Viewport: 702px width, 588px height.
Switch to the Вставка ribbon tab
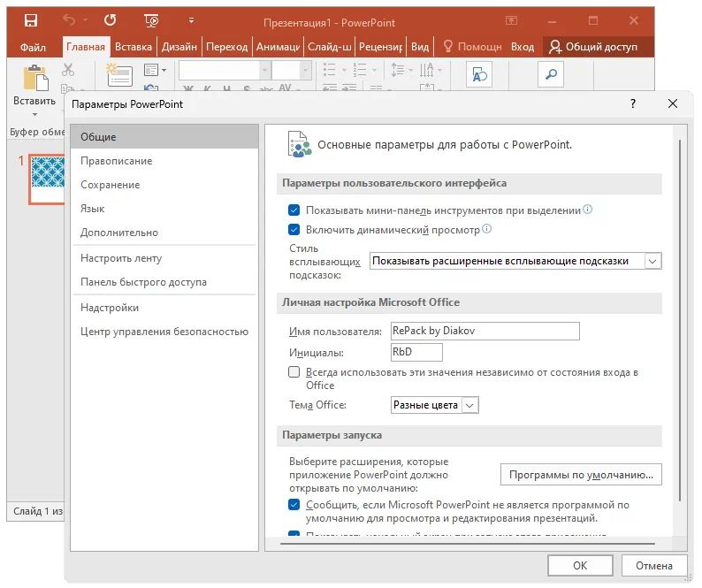coord(134,47)
